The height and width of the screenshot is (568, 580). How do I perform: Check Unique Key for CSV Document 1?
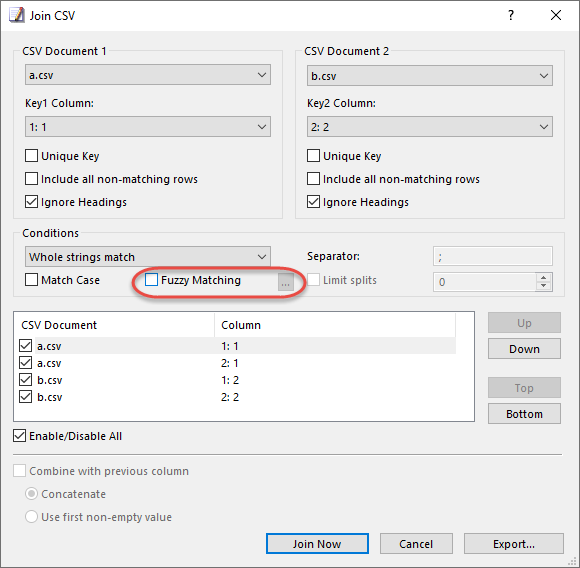pyautogui.click(x=31, y=156)
